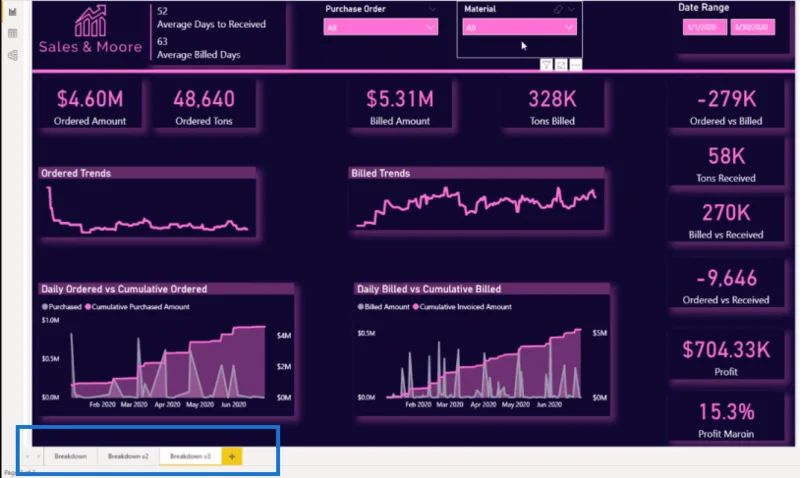The image size is (800, 478).
Task: Edit the end date 6/30/2020 field
Action: pos(752,27)
